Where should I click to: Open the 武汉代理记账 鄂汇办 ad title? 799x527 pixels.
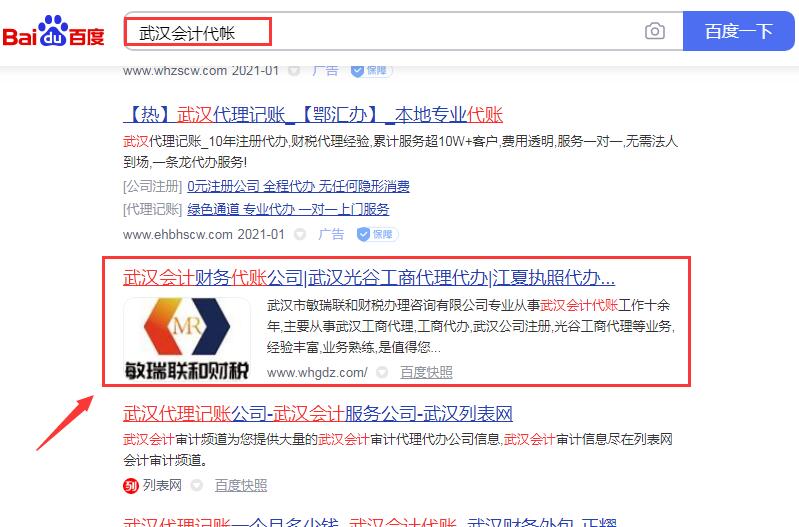click(313, 115)
